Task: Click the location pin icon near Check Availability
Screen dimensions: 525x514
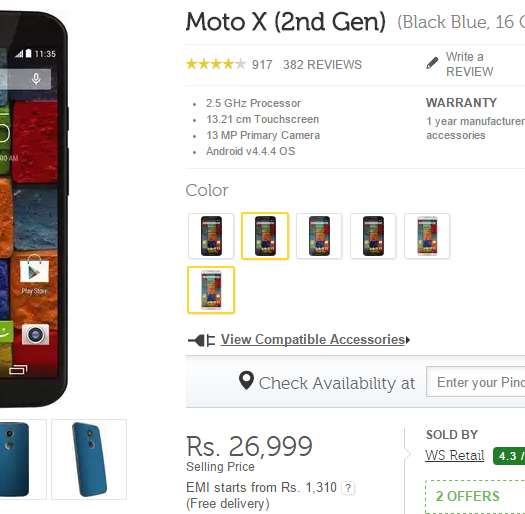Action: (x=246, y=381)
